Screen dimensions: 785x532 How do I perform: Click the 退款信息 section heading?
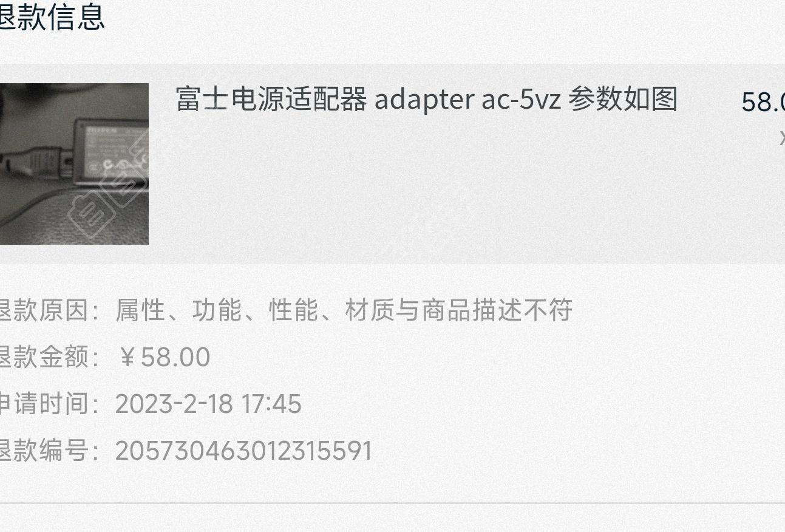pyautogui.click(x=53, y=16)
